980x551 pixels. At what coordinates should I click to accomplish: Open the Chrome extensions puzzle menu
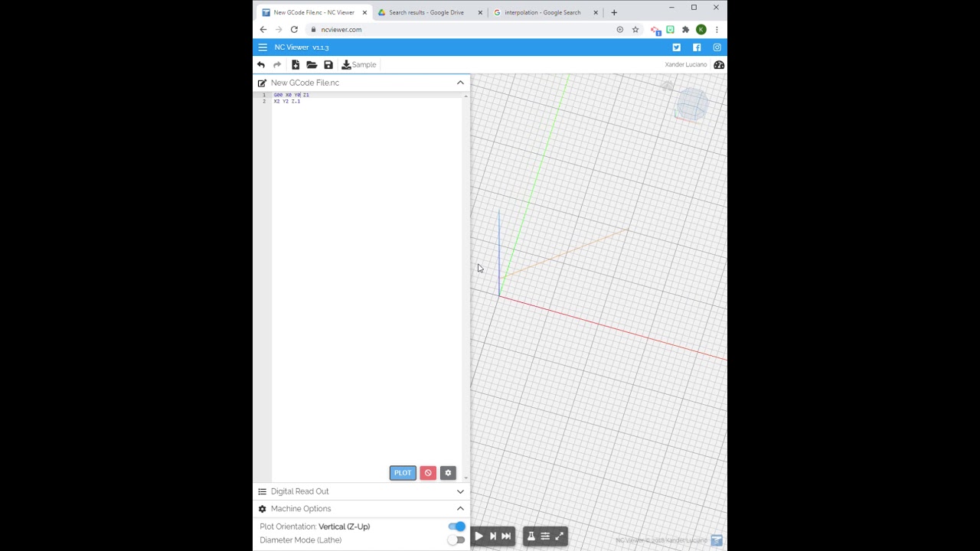685,30
